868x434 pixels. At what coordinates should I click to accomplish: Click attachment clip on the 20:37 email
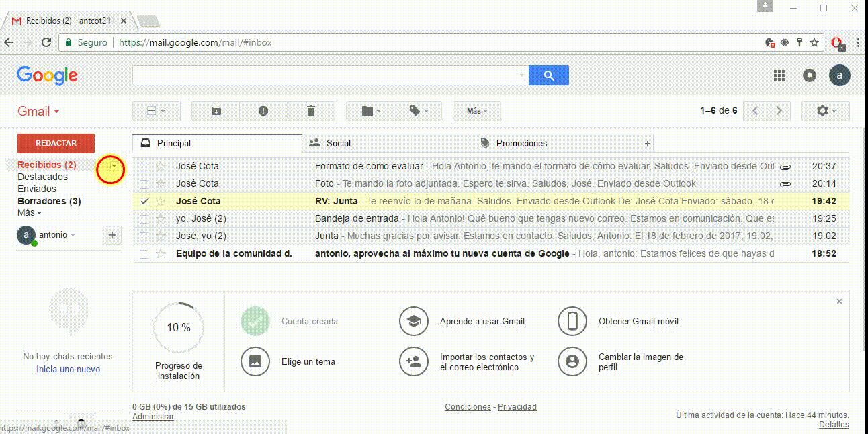785,167
